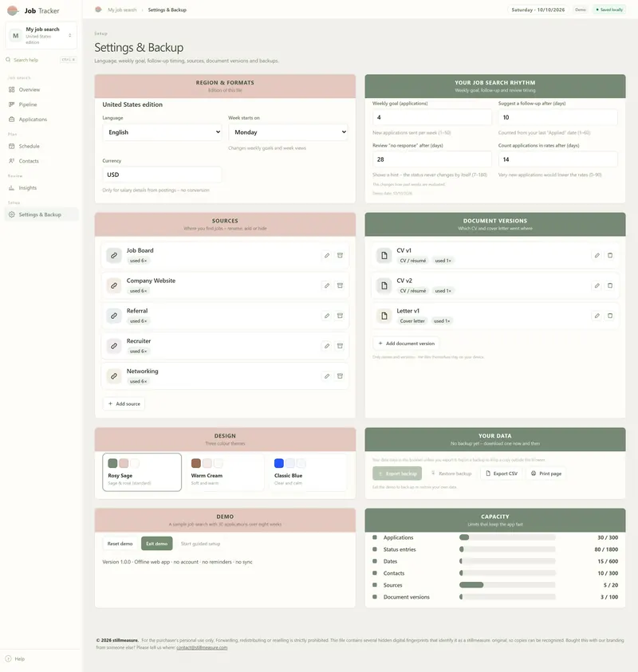Click the Job Board link icon
This screenshot has width=638, height=672.
pyautogui.click(x=114, y=255)
